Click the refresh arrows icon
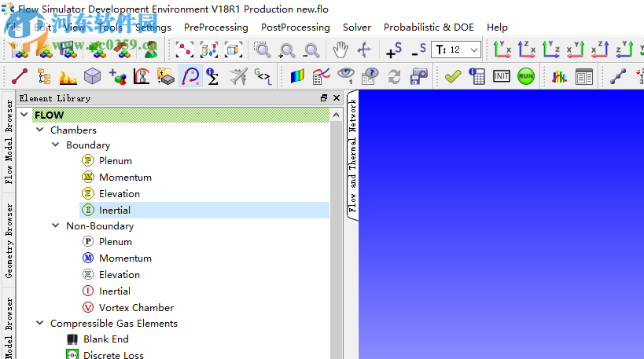The height and width of the screenshot is (359, 644). coord(394,76)
